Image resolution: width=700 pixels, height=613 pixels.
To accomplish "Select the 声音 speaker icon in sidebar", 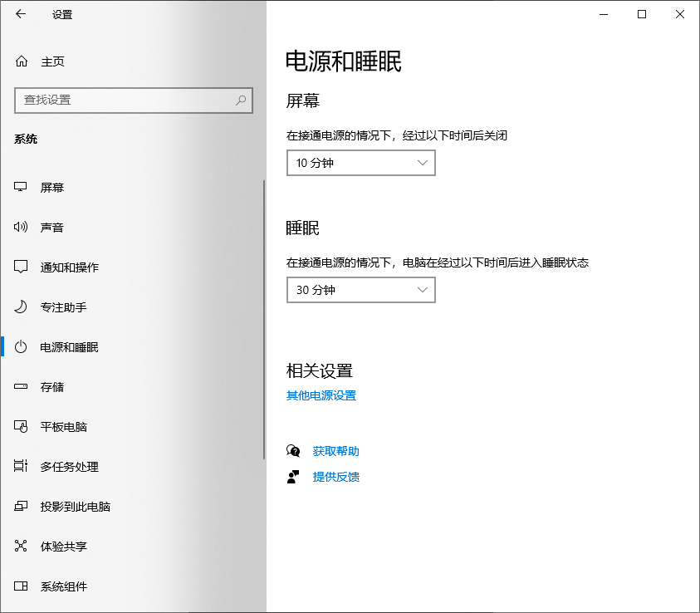I will coord(21,227).
